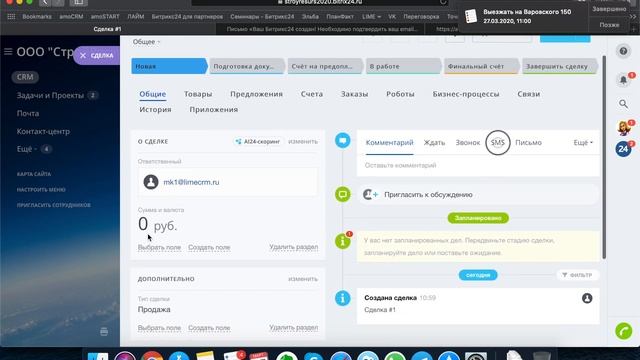Viewport: 640px width, 360px height.
Task: Click the green phone call button
Action: [623, 331]
